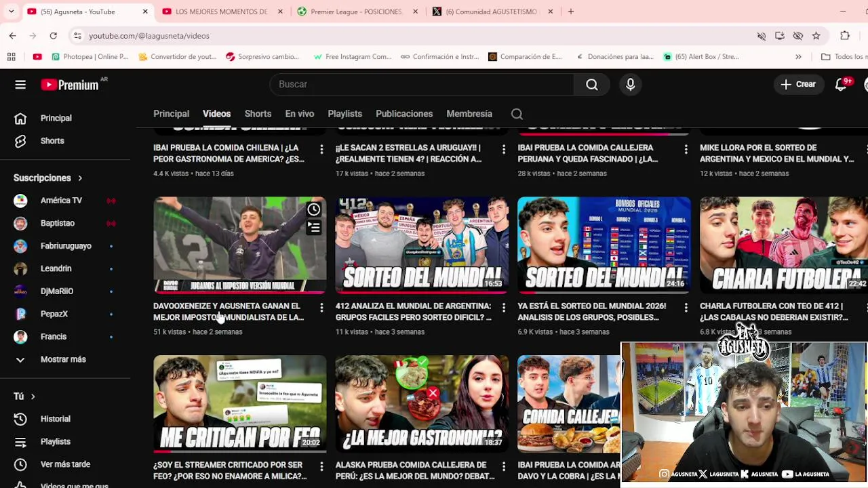
Task: Open the Publicaciones tab
Action: 404,114
